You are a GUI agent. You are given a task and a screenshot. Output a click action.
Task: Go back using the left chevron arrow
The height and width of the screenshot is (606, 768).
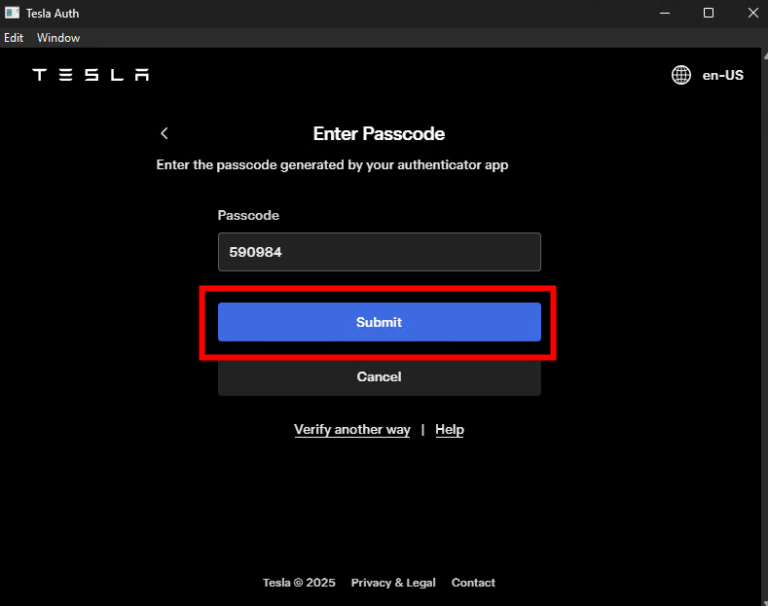(x=164, y=134)
